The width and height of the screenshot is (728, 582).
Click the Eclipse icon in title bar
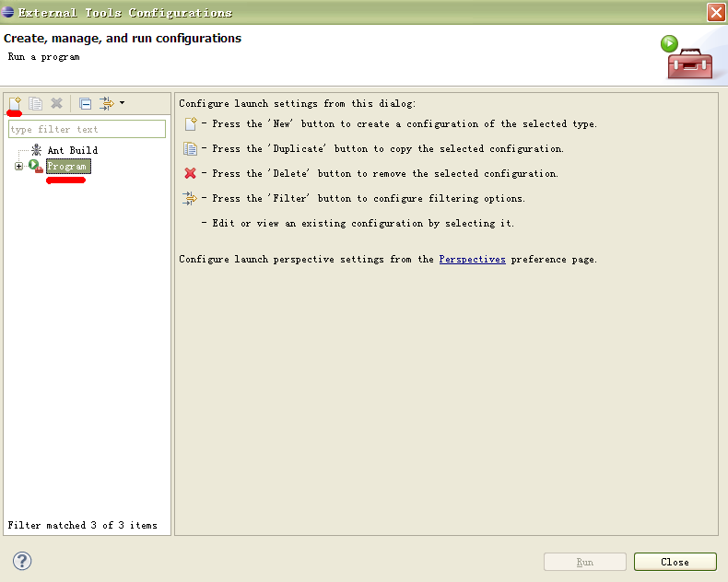[x=8, y=12]
